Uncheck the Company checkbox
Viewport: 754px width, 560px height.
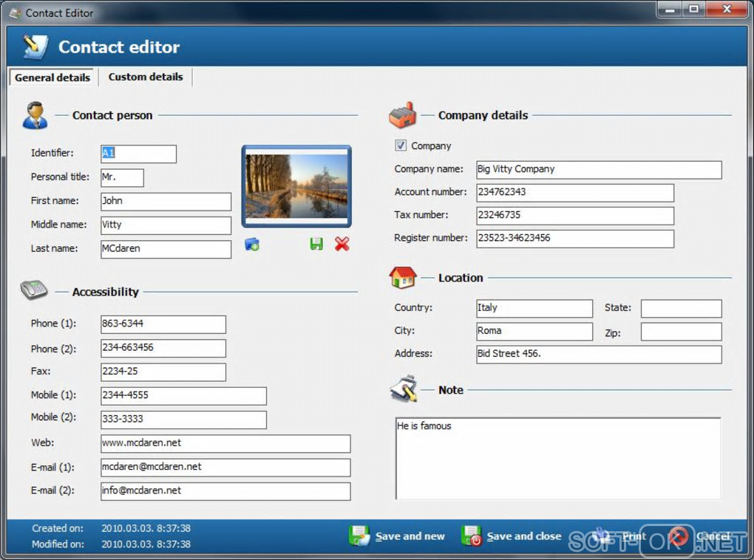401,145
